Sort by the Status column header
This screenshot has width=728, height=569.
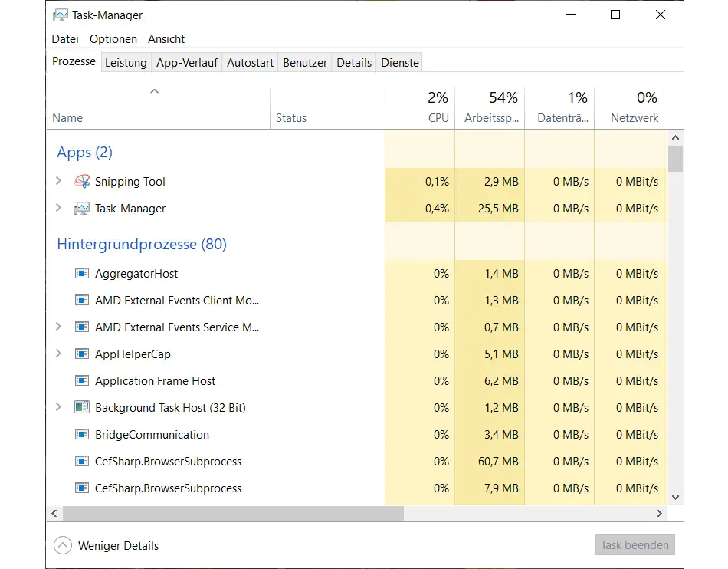tap(327, 108)
